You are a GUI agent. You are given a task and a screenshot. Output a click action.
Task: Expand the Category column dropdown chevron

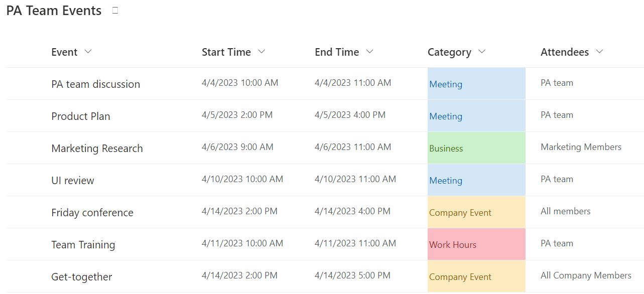(x=482, y=52)
